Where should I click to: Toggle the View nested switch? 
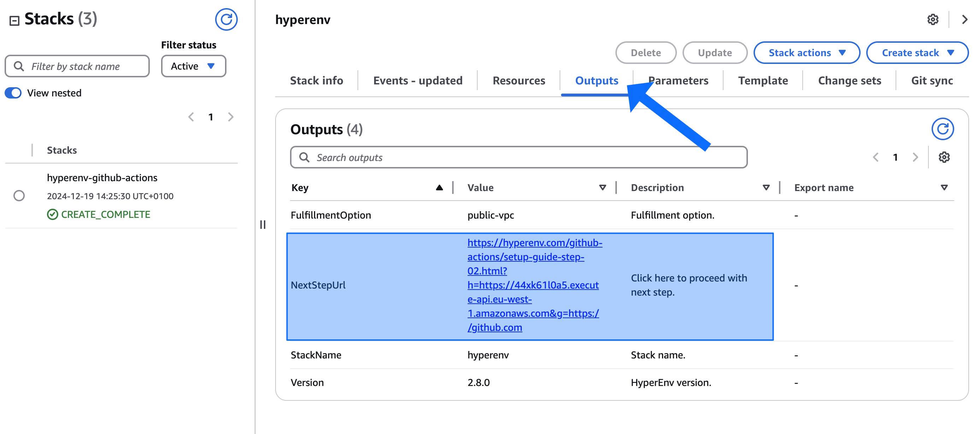click(13, 93)
